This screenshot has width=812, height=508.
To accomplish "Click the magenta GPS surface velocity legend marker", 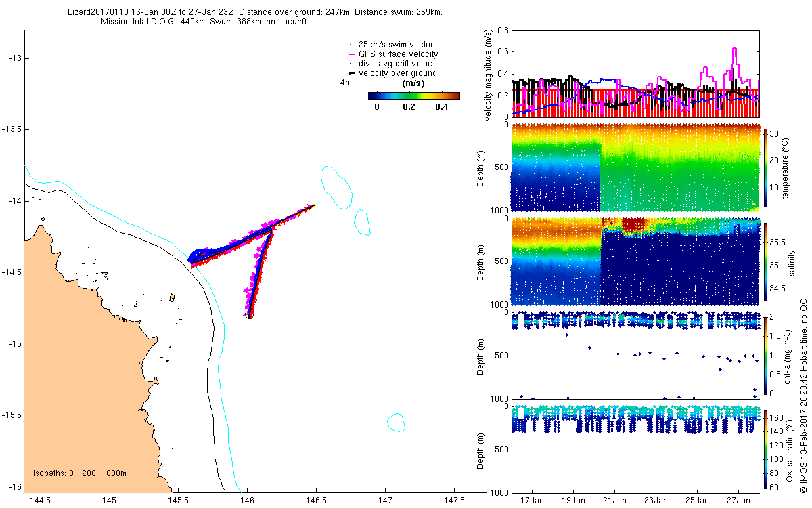I will point(351,54).
